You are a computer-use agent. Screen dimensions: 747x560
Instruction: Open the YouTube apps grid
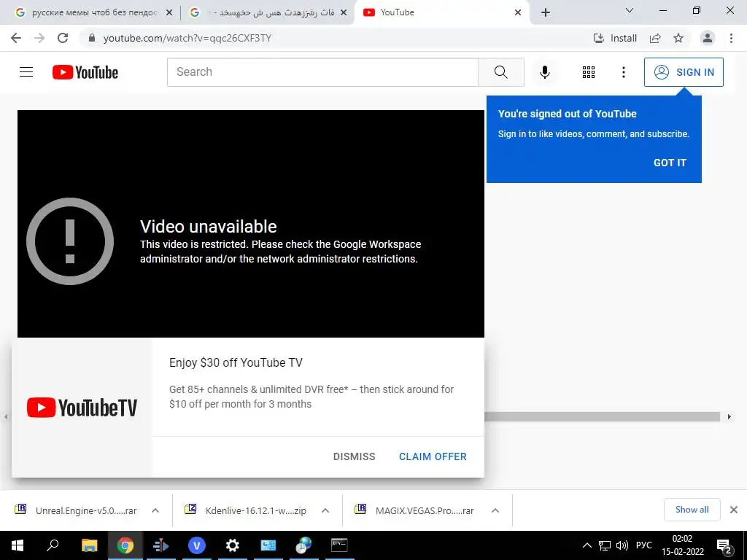pyautogui.click(x=589, y=72)
